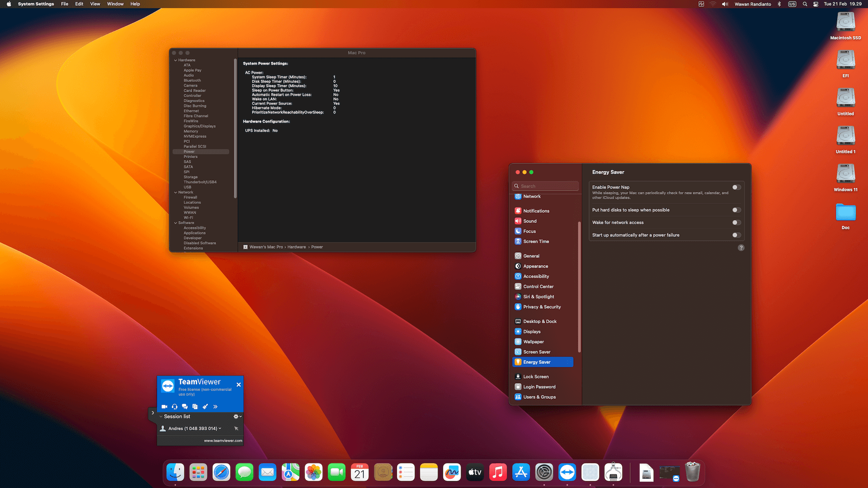
Task: Open Mail from the Dock
Action: (268, 473)
